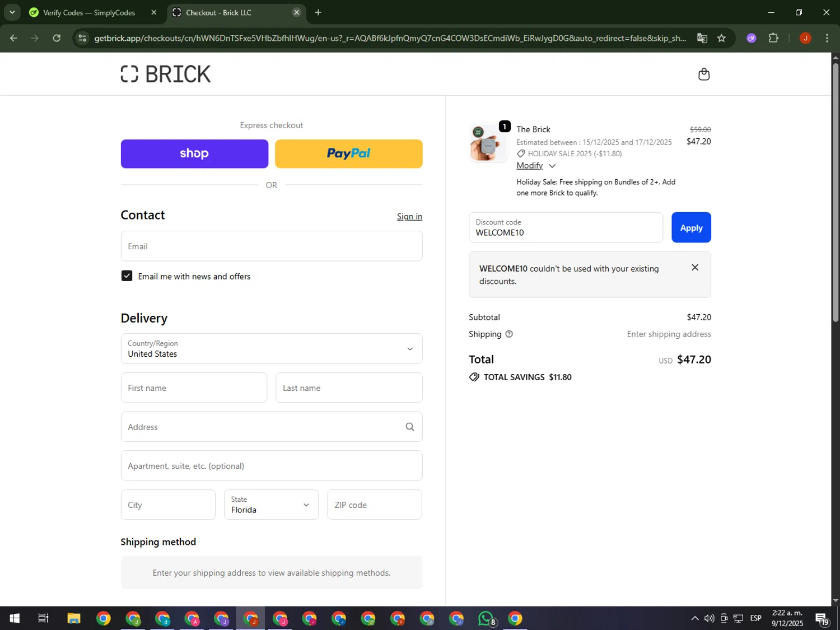Click HOLIDAY SALE 2025 discount label
The image size is (840, 630).
click(575, 153)
